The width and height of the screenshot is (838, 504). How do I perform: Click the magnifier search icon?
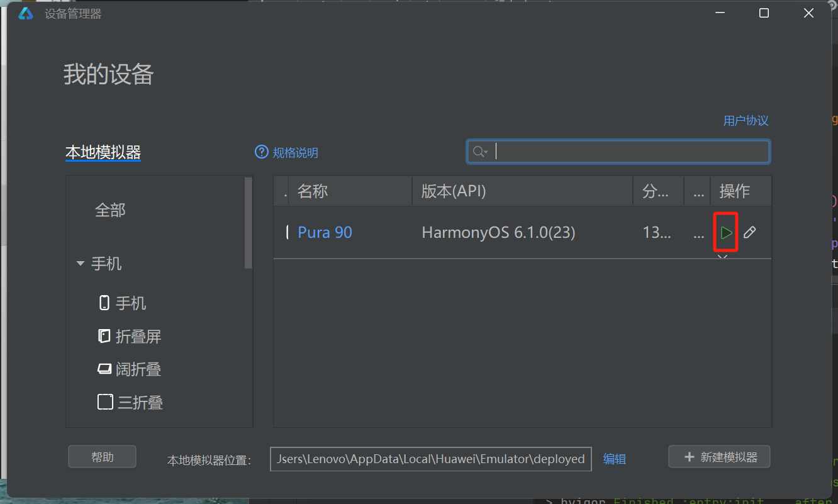click(479, 152)
